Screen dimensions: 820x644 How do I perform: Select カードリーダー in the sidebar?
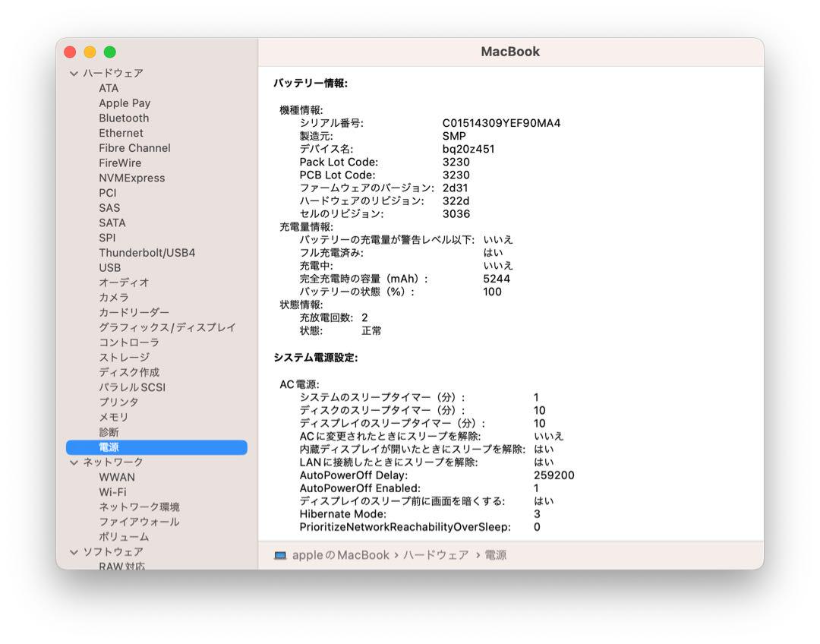[134, 312]
